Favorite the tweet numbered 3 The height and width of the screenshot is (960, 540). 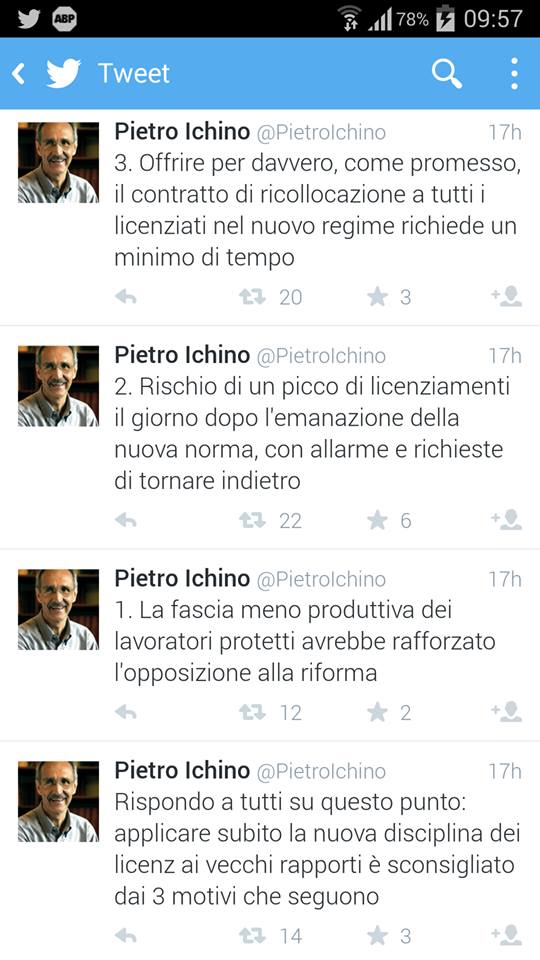point(377,297)
